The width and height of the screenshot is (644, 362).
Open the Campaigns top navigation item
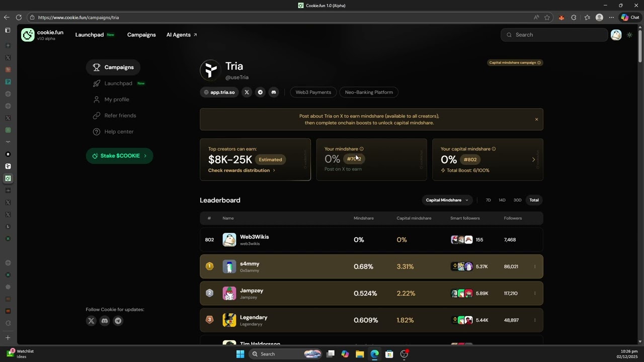tap(141, 35)
